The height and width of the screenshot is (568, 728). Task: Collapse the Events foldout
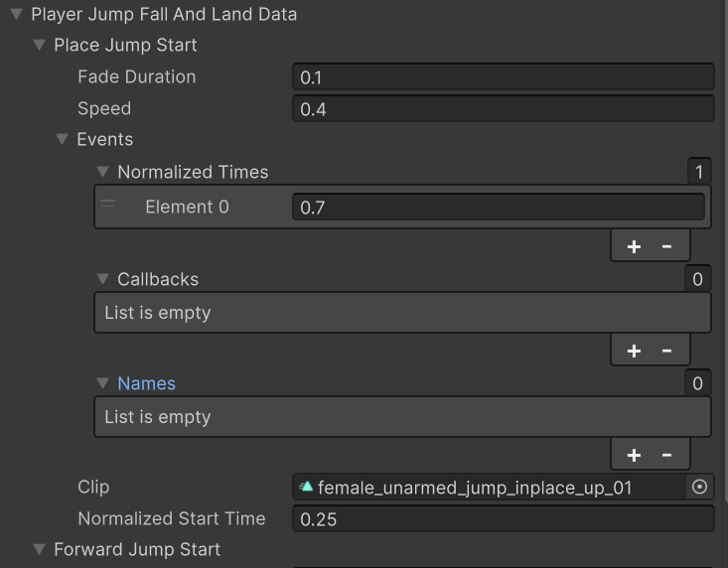click(x=63, y=140)
